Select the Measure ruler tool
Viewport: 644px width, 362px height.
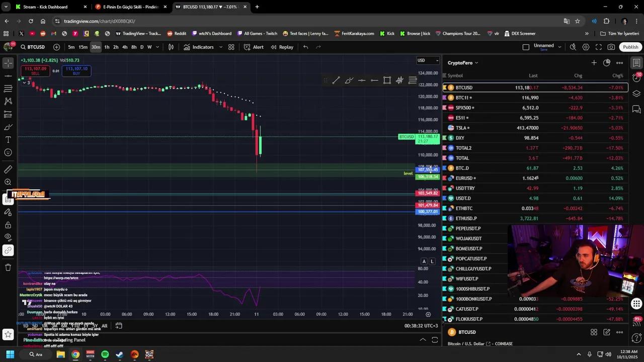(x=8, y=169)
